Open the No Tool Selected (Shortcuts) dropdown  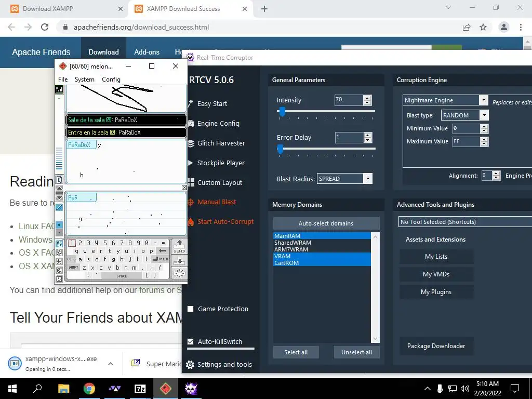465,222
